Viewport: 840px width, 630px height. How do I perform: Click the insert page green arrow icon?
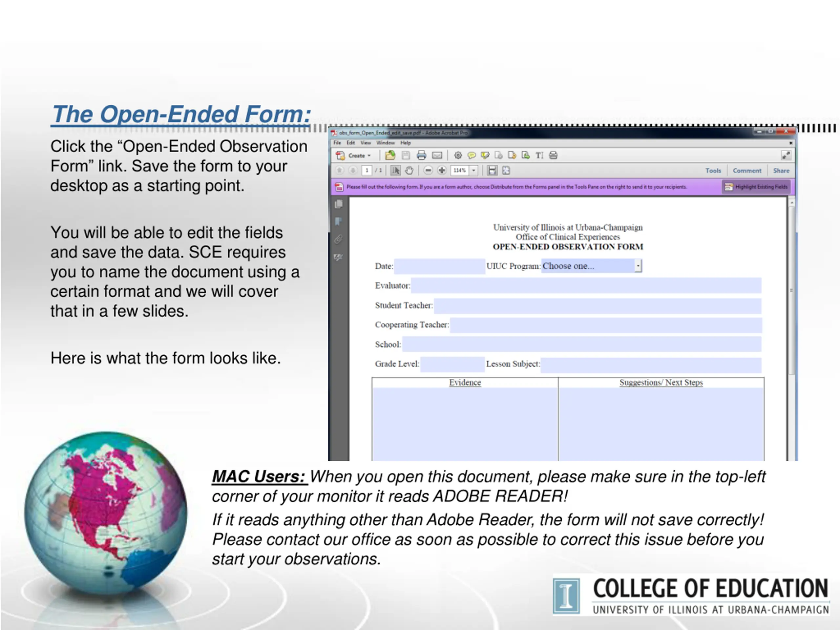pyautogui.click(x=526, y=155)
